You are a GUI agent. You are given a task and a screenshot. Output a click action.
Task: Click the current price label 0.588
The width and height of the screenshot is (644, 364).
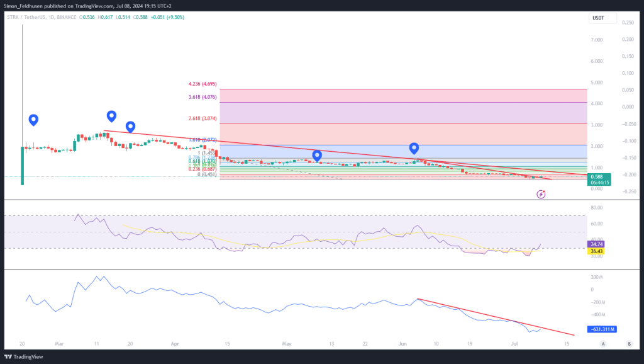click(597, 177)
